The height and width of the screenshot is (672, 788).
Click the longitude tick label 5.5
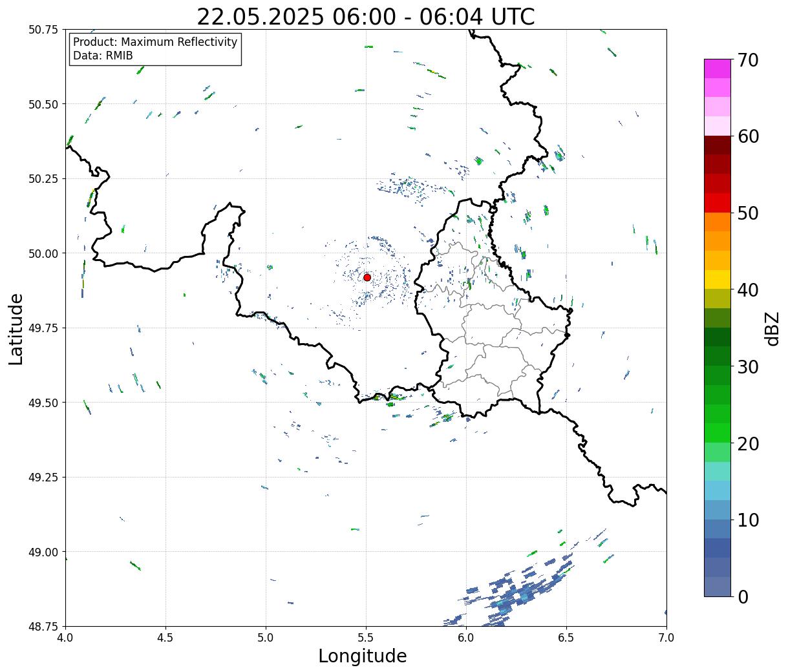pos(366,638)
